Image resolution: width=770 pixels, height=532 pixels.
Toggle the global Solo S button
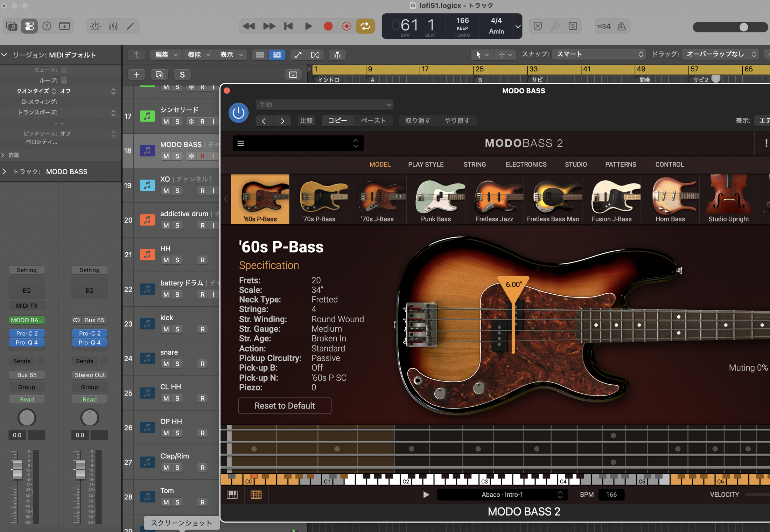(182, 75)
